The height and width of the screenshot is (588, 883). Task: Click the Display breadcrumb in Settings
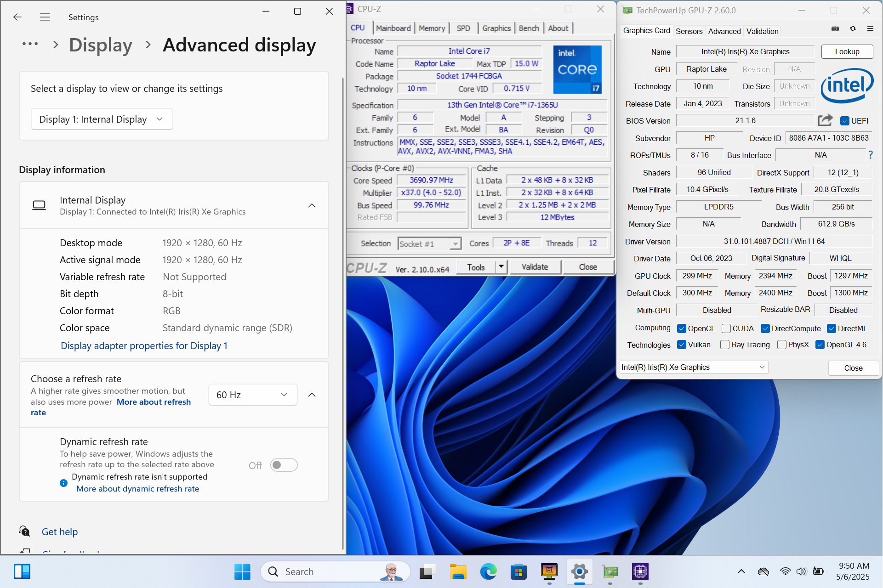(x=101, y=45)
